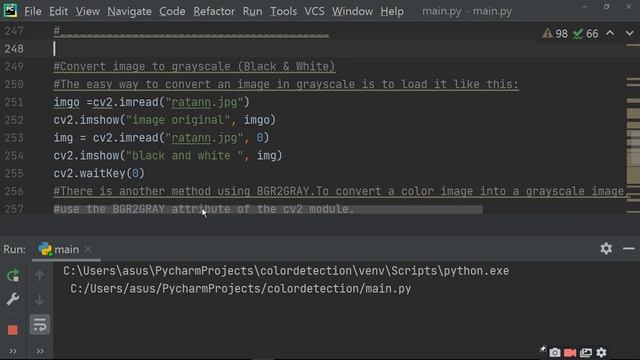Image resolution: width=640 pixels, height=360 pixels.
Task: Open recorder settings gear
Action: (601, 352)
